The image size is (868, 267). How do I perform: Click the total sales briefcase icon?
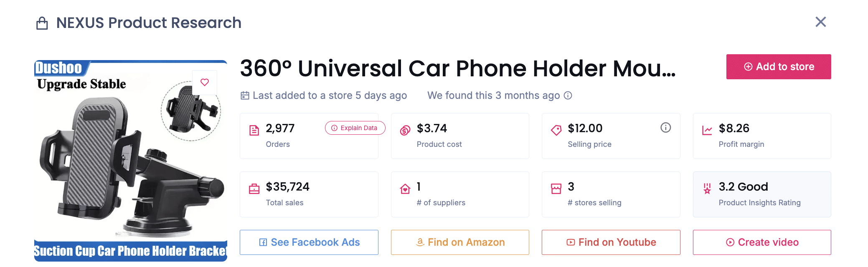click(254, 189)
